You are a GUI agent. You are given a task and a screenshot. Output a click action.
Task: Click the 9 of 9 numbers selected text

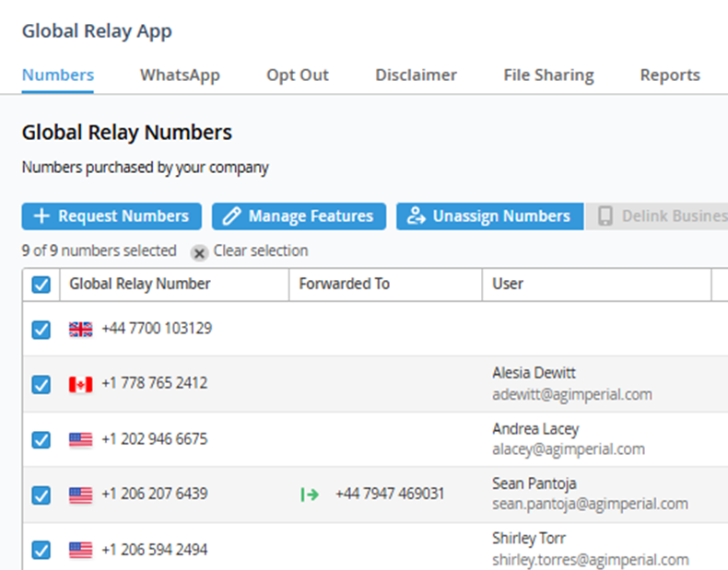tap(99, 250)
